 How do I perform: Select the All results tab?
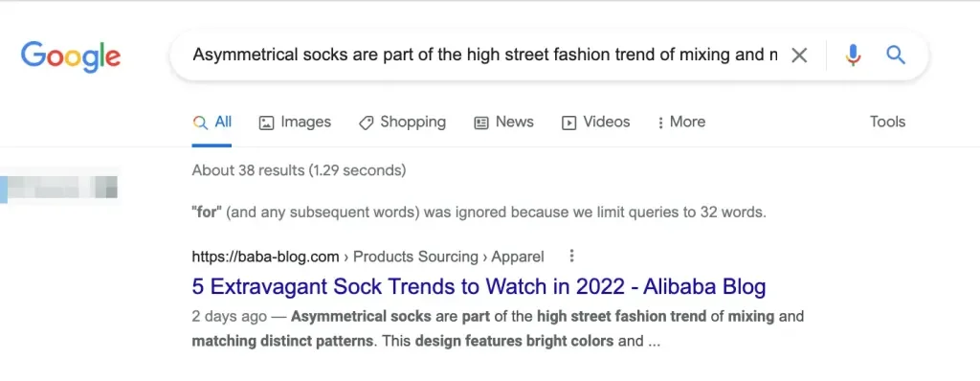[212, 122]
